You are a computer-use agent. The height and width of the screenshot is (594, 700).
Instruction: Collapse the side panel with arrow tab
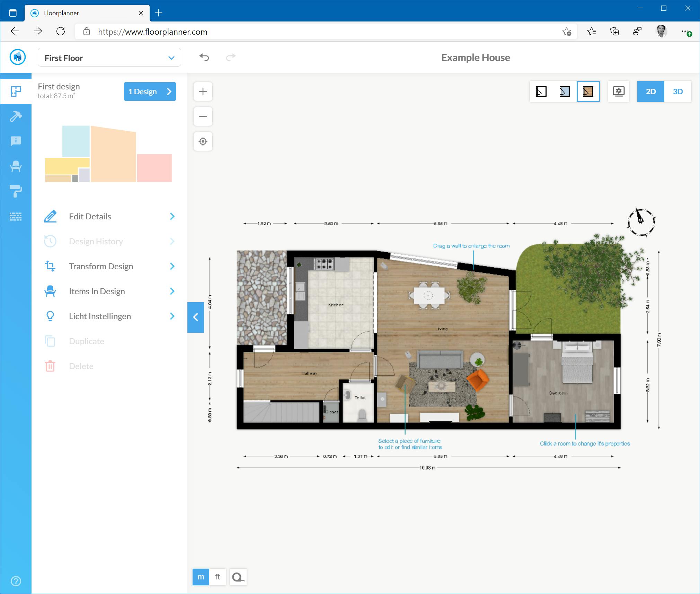pos(196,317)
